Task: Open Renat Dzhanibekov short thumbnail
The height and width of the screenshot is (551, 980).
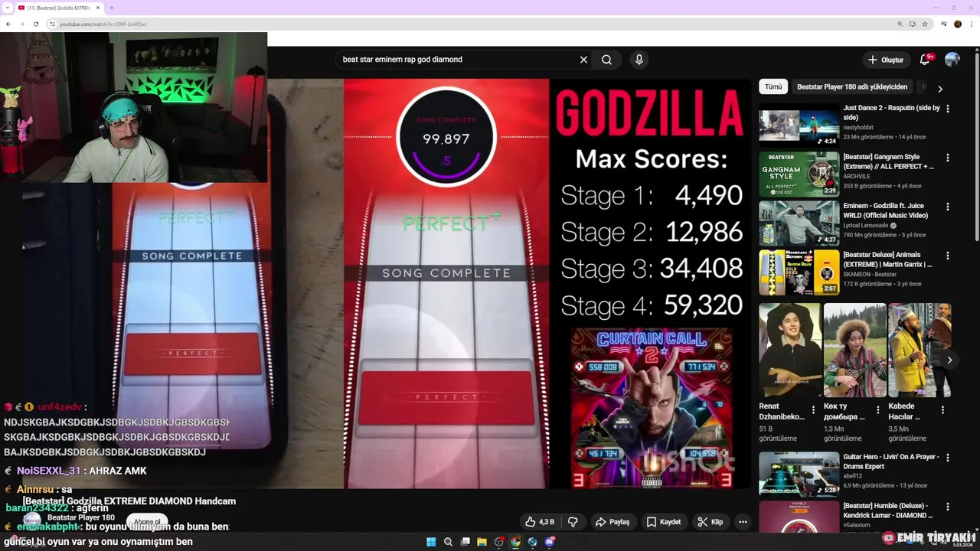Action: (790, 350)
